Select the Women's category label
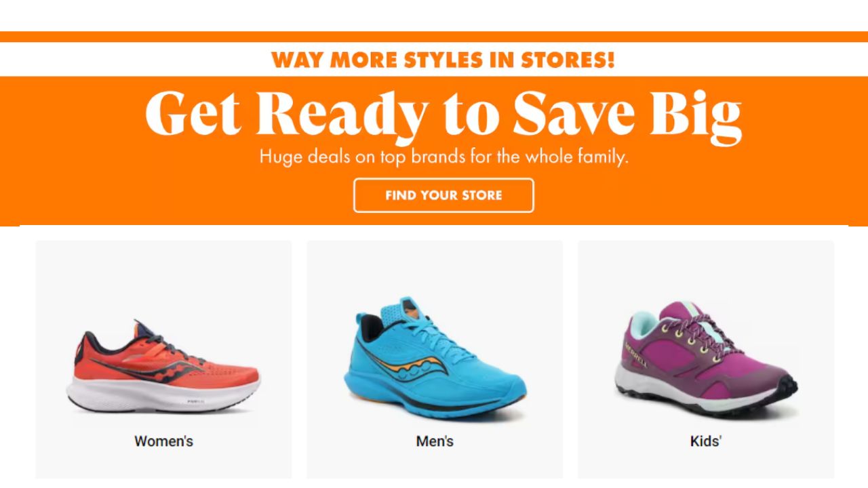The image size is (868, 488). point(163,441)
